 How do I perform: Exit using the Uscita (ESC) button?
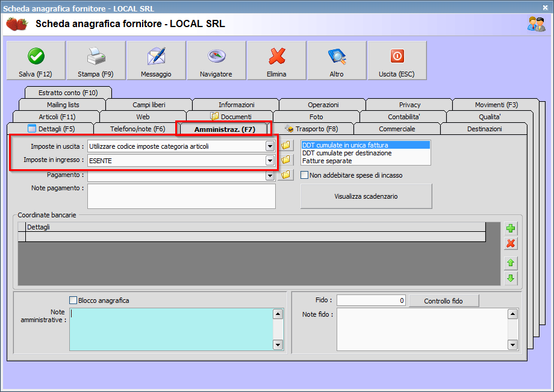tap(397, 60)
